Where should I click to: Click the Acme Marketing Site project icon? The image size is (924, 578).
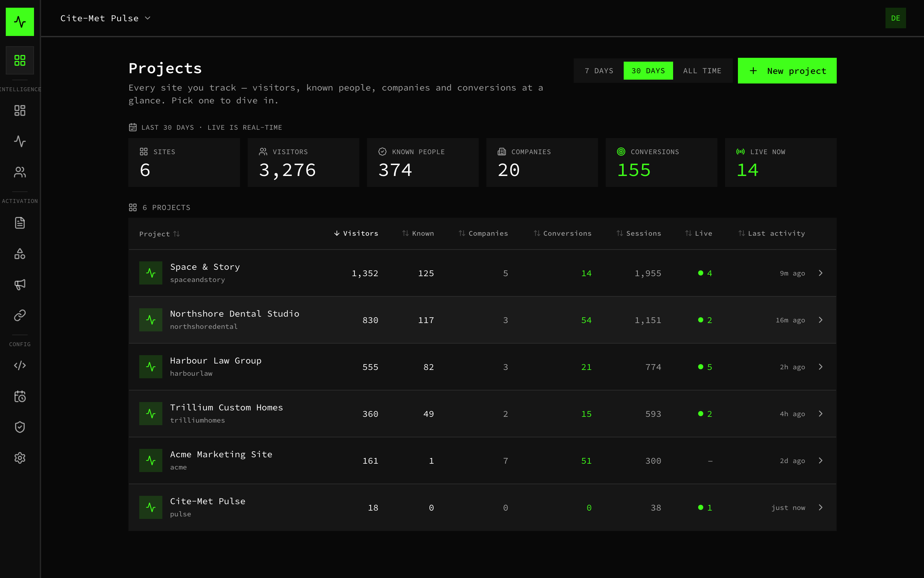pos(151,461)
